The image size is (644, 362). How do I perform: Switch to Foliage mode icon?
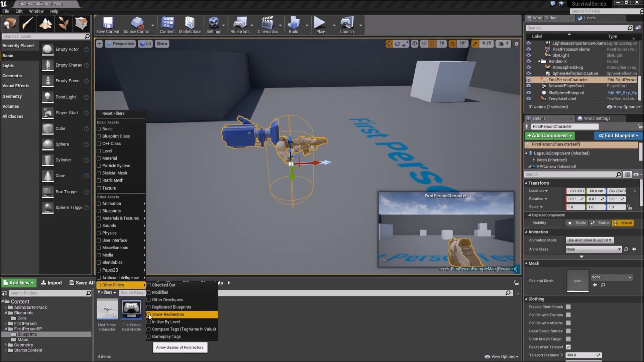(x=63, y=23)
